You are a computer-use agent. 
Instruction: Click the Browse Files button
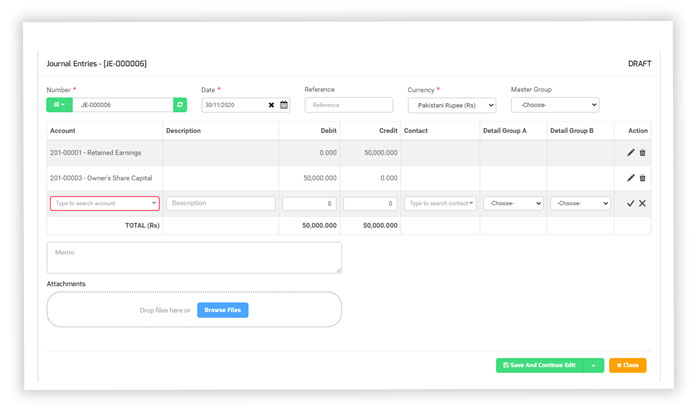tap(222, 310)
